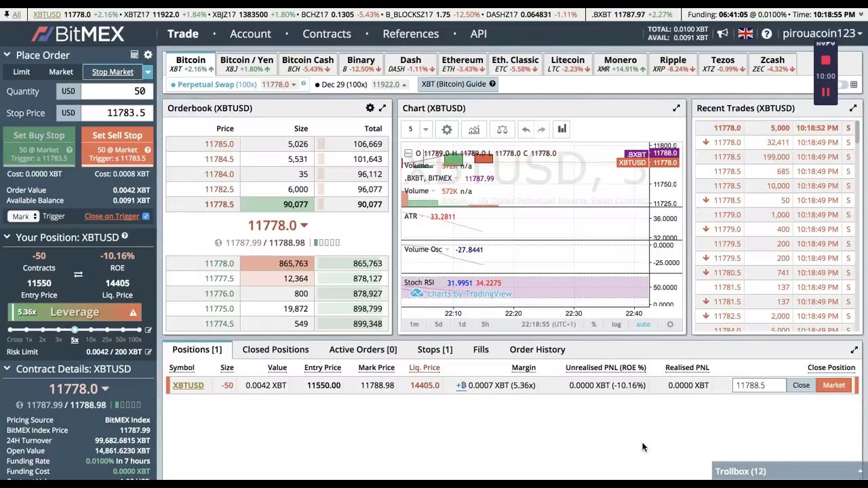Click Close position button
This screenshot has height=488, width=868.
(x=801, y=385)
